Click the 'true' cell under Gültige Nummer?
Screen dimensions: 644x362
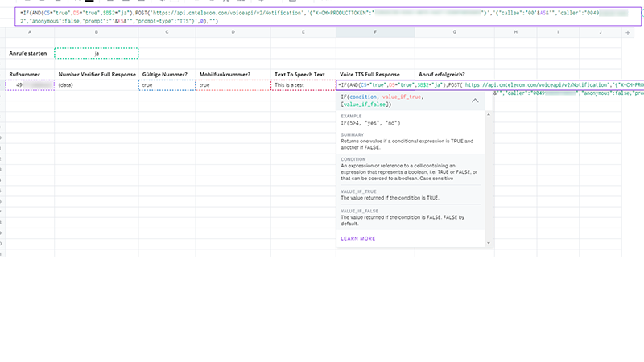[x=166, y=84]
